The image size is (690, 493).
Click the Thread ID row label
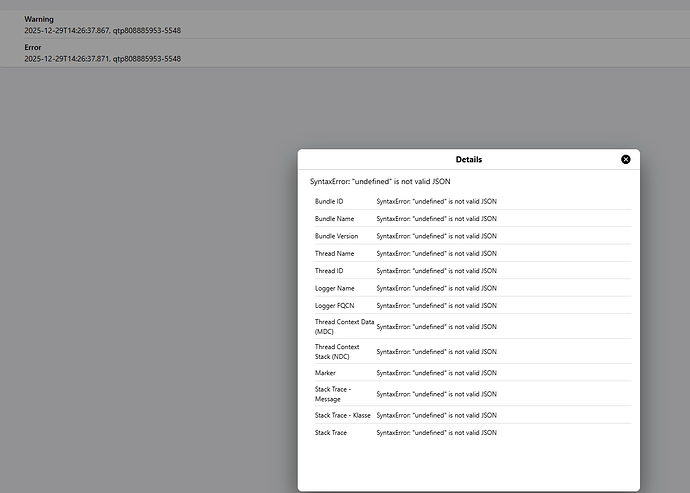pyautogui.click(x=329, y=271)
